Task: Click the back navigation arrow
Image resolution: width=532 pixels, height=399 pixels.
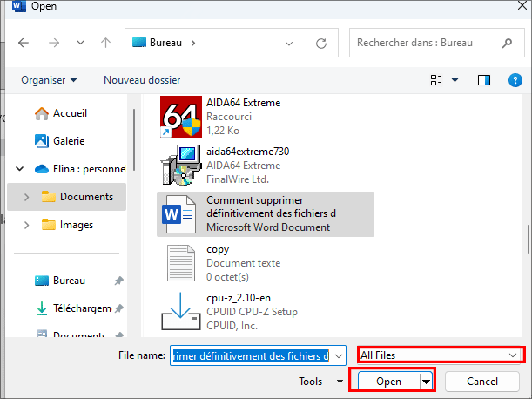Action: (x=24, y=42)
